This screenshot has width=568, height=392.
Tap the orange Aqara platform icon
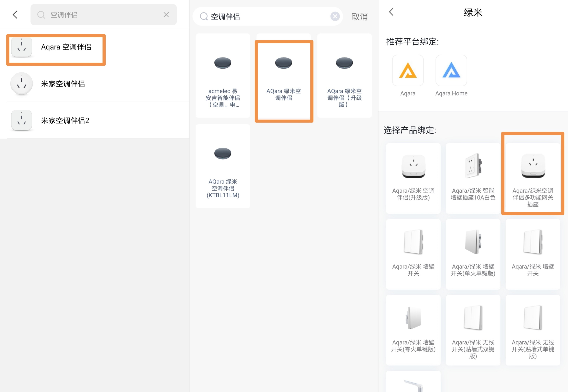click(x=408, y=71)
